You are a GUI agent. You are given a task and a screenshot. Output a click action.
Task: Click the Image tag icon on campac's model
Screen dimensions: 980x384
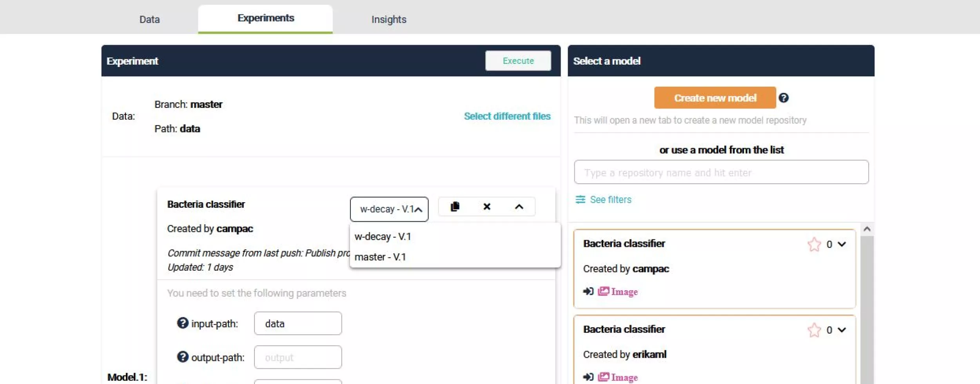603,292
